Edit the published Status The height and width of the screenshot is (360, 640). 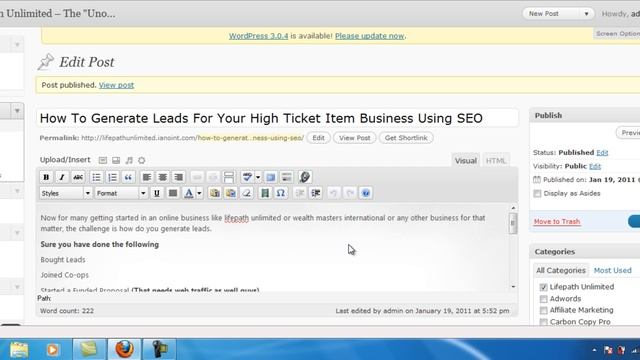602,152
